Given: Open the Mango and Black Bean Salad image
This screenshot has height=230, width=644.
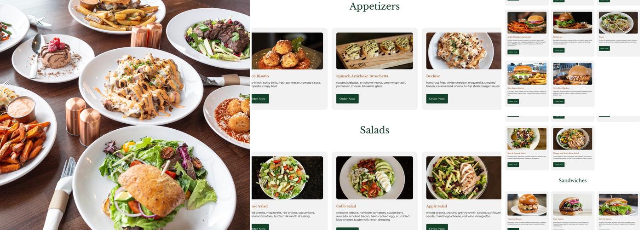Looking at the screenshot, I should (x=573, y=139).
